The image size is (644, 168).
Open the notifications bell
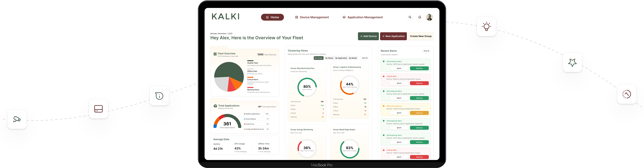point(420,17)
